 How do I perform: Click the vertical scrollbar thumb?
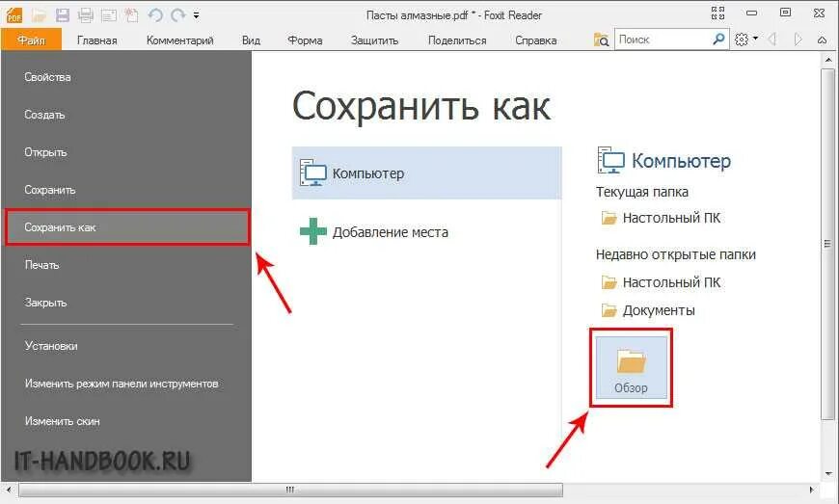click(x=827, y=243)
